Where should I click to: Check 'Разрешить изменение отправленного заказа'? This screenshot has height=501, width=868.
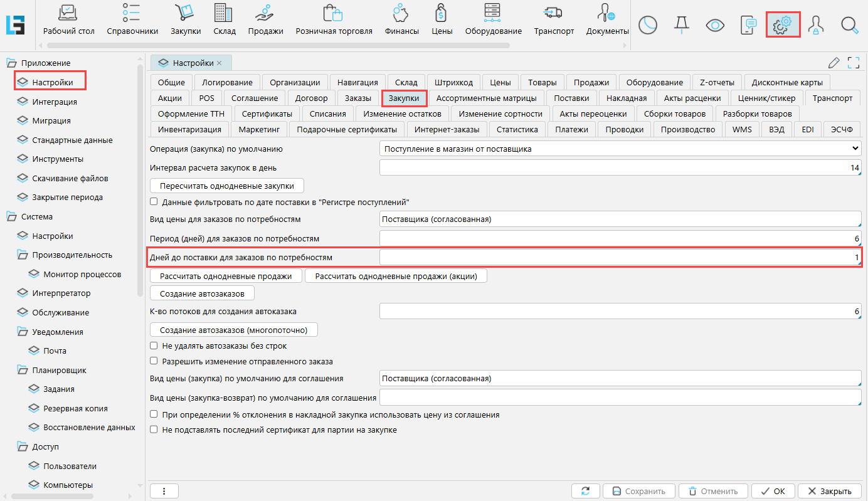click(154, 362)
